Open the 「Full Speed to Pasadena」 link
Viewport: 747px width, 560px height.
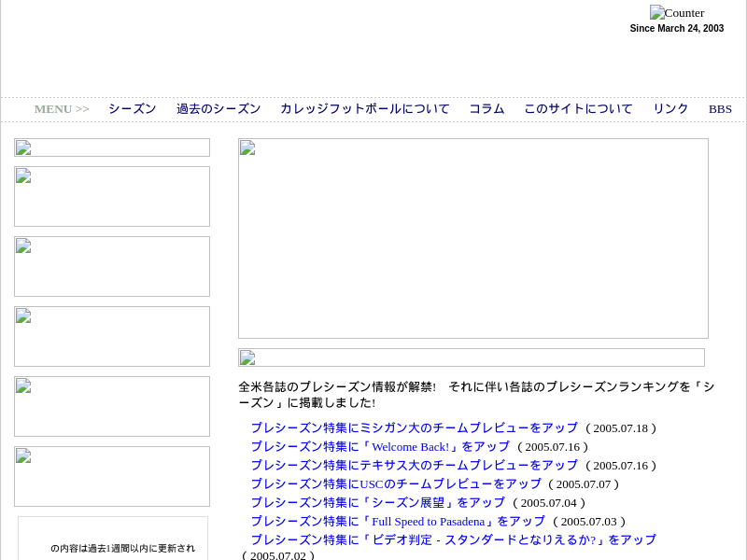pos(397,522)
